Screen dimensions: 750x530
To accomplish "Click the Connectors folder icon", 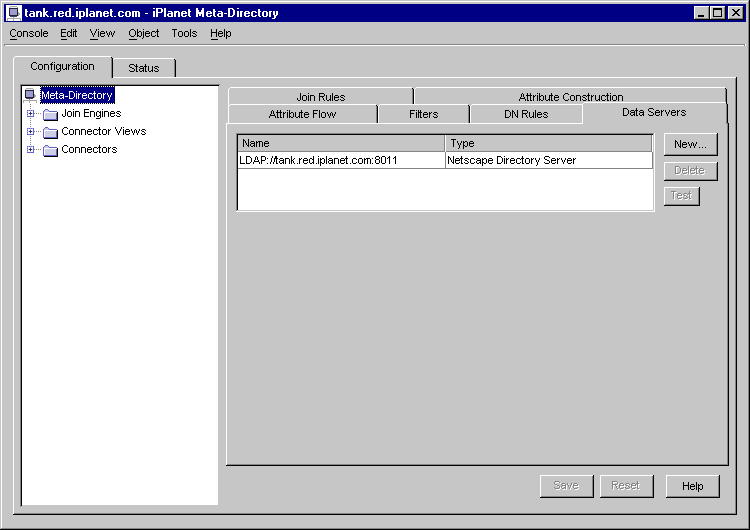I will pyautogui.click(x=50, y=150).
